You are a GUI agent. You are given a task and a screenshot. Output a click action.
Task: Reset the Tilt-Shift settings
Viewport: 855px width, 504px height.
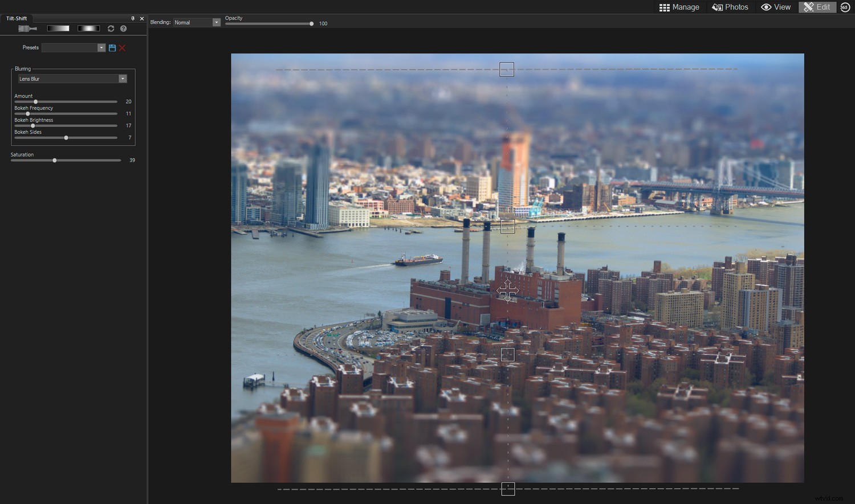click(111, 28)
